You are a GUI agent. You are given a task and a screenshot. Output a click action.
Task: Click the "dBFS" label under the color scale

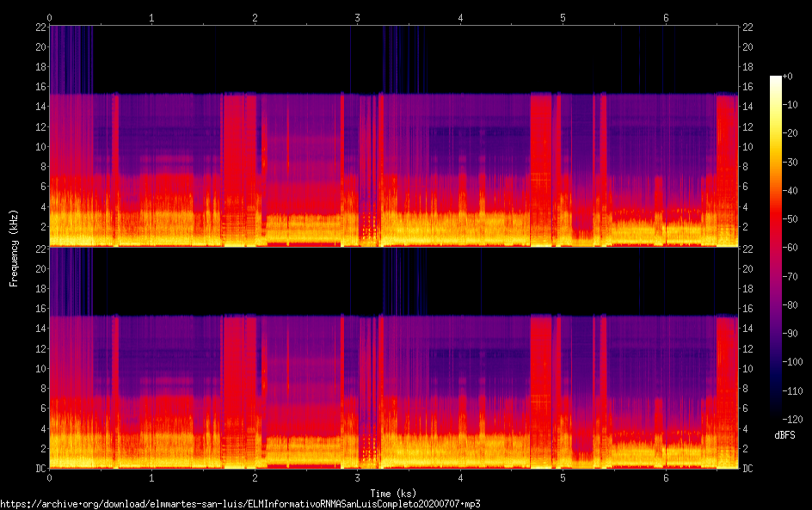(x=784, y=435)
